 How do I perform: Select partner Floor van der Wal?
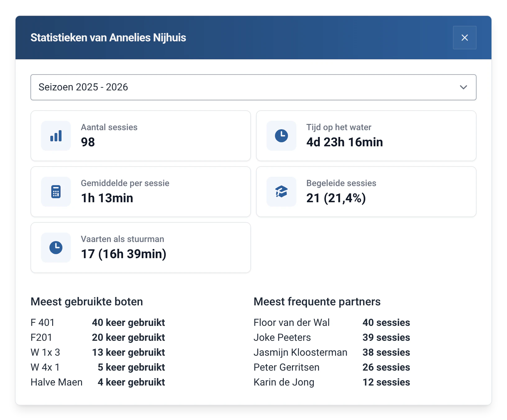coord(291,322)
